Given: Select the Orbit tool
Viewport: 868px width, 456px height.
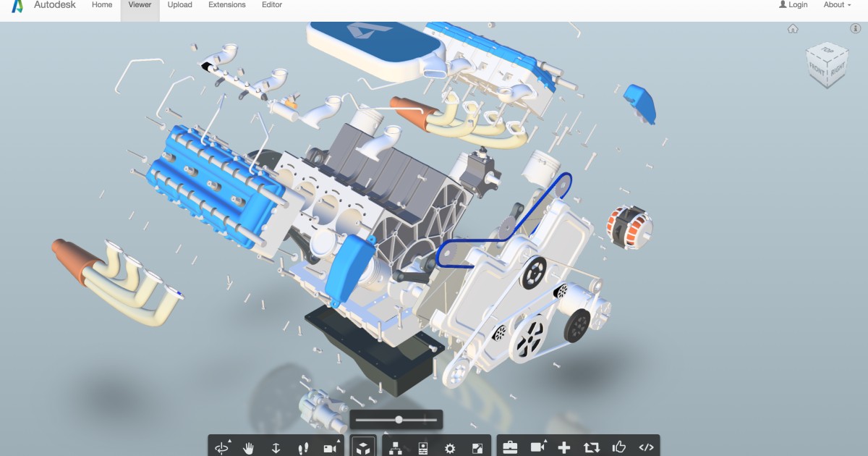Looking at the screenshot, I should [x=222, y=447].
